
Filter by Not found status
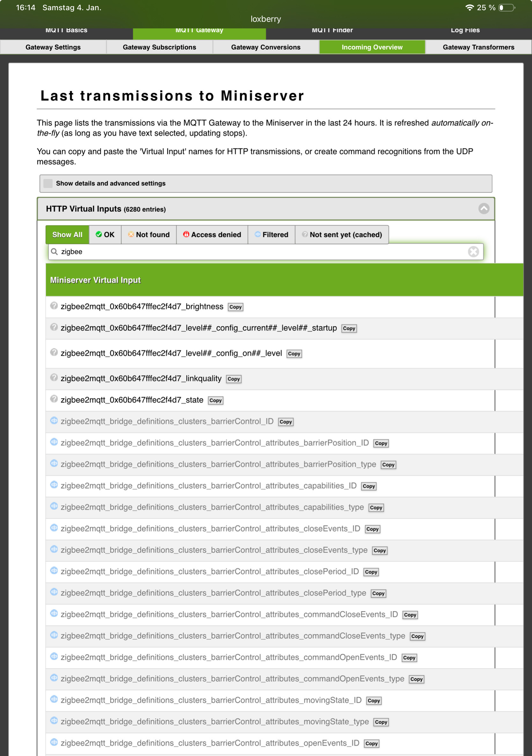tap(149, 234)
